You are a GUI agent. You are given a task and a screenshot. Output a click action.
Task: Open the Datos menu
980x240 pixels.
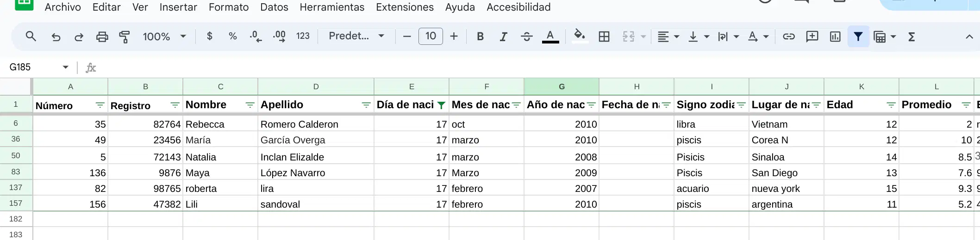[274, 7]
